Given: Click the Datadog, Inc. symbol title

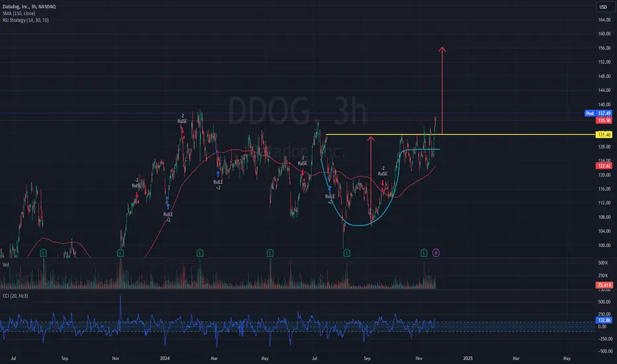Looking at the screenshot, I should (29, 7).
